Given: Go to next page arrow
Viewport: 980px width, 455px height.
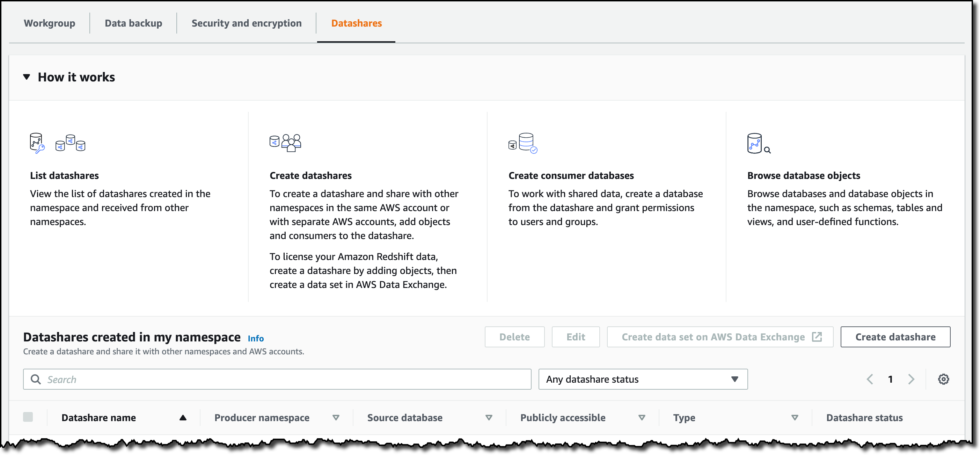Looking at the screenshot, I should point(911,379).
